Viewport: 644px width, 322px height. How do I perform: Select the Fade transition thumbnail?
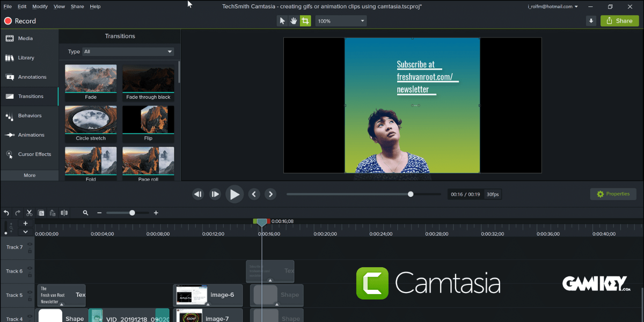point(90,78)
